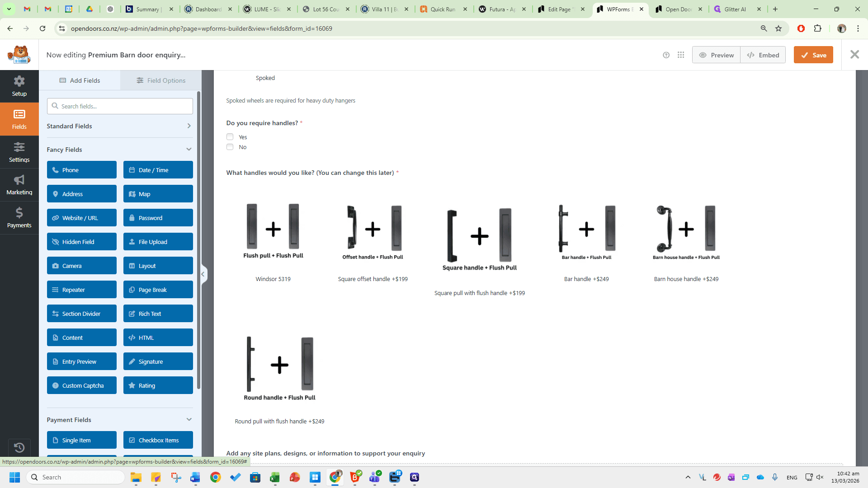Open form revisions history icon

[x=19, y=447]
